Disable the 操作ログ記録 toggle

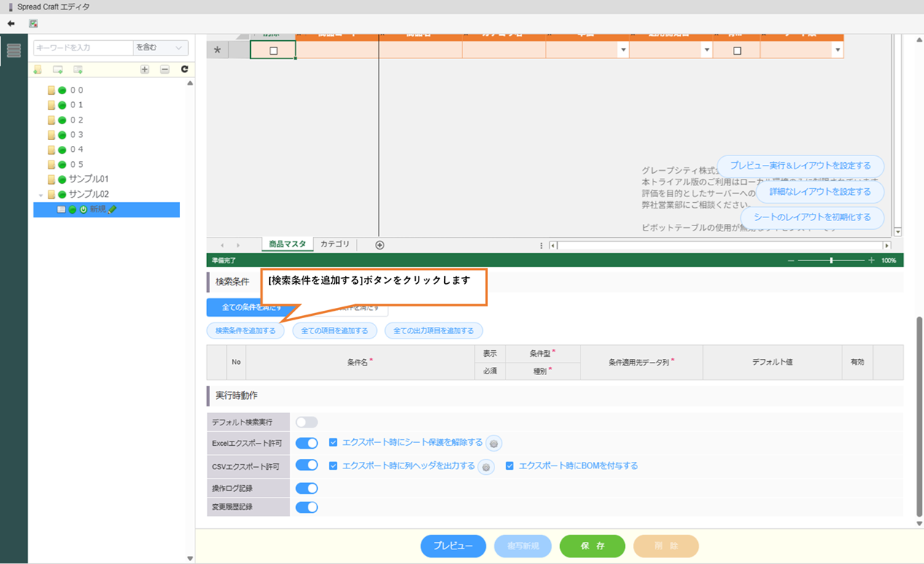(x=306, y=488)
